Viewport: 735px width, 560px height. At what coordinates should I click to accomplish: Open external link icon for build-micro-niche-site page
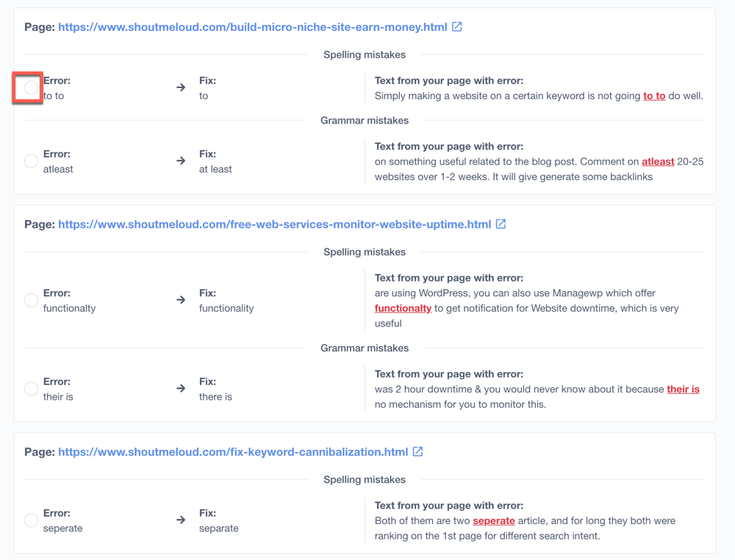click(457, 27)
